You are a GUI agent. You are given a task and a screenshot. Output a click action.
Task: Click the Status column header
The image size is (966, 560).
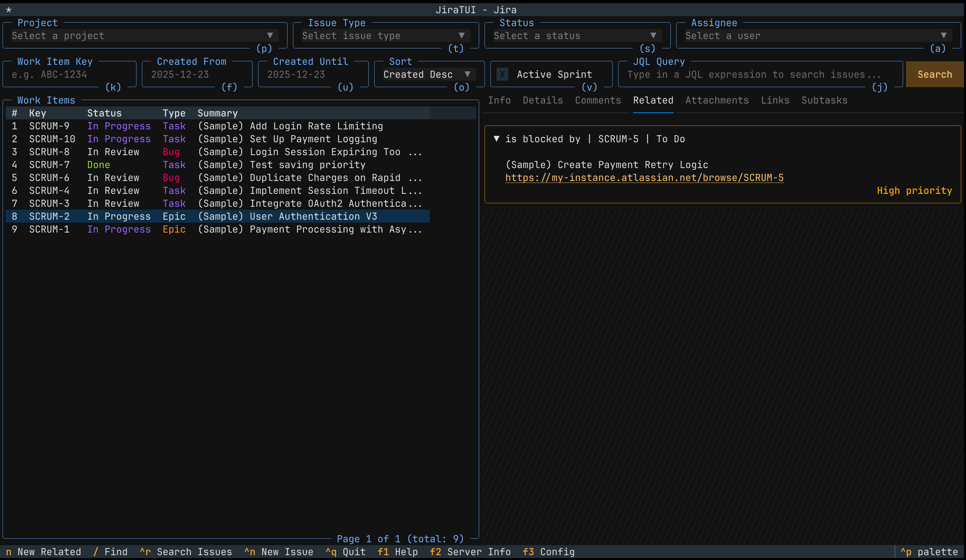(104, 113)
